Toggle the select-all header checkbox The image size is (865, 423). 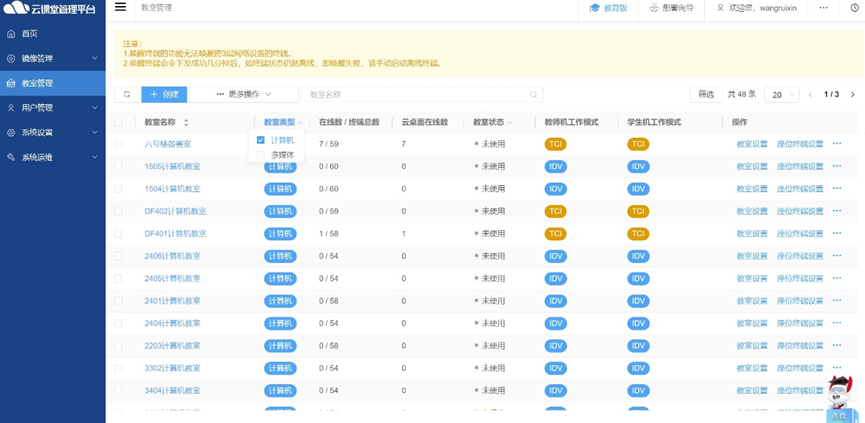click(x=118, y=122)
